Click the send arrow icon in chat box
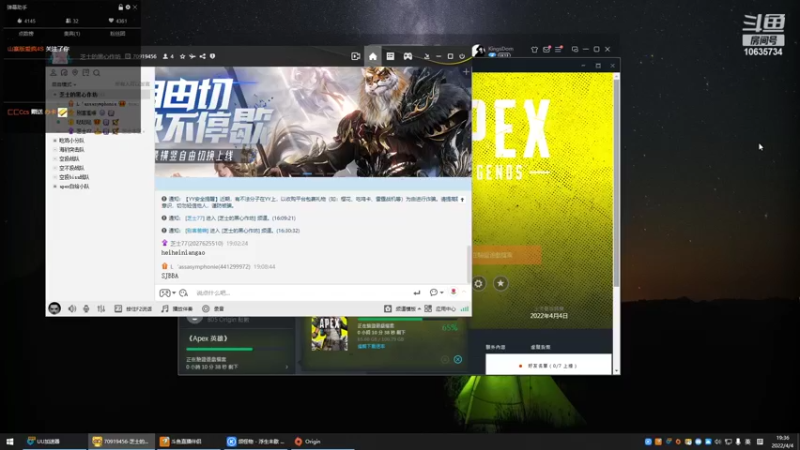 click(417, 293)
